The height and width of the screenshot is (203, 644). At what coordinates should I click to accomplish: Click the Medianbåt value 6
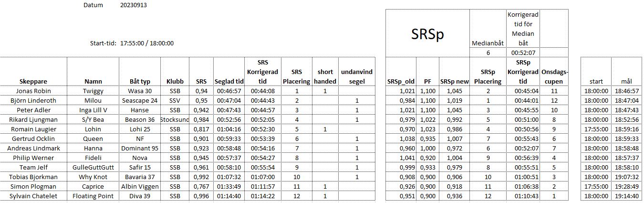click(488, 53)
